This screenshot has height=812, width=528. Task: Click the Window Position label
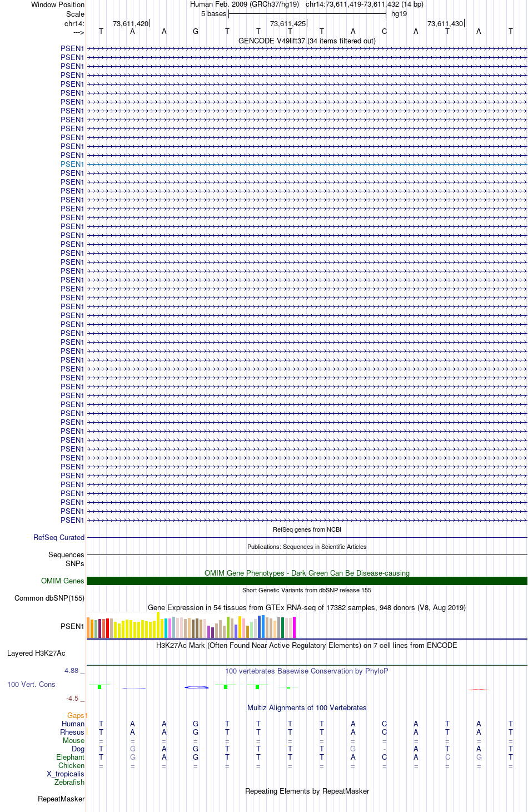coord(58,4)
